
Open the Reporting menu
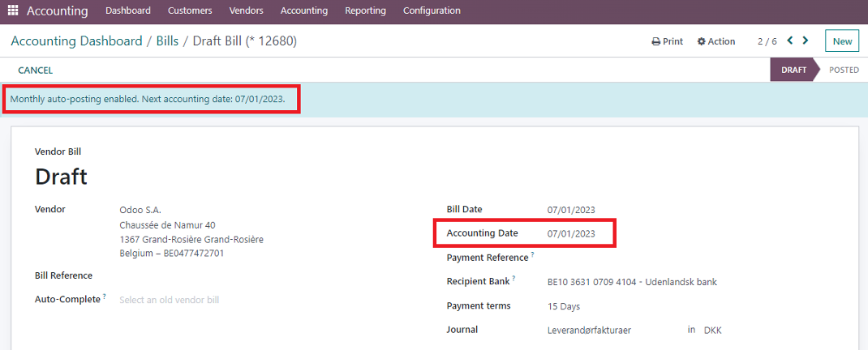365,11
